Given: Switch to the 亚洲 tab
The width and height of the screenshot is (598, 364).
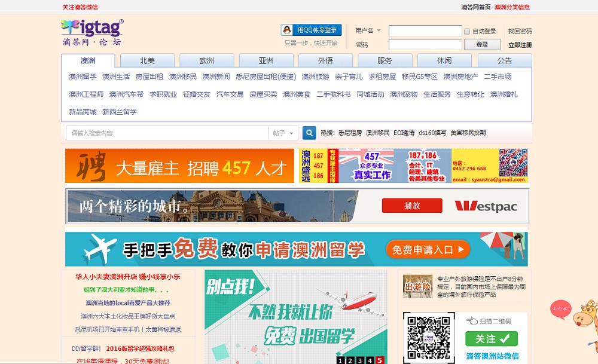Looking at the screenshot, I should click(266, 60).
